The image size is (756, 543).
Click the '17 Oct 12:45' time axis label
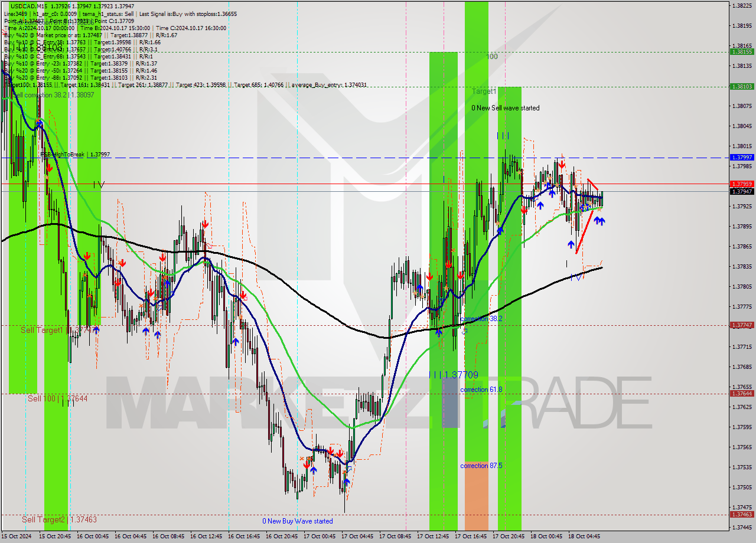(432, 537)
